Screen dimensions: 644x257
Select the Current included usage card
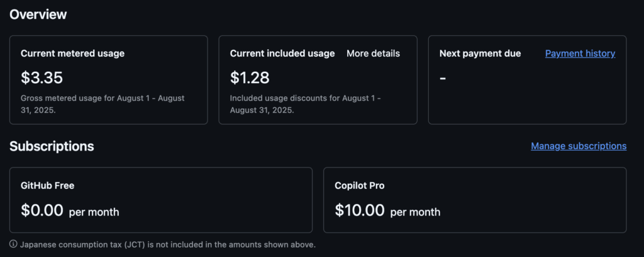(x=318, y=80)
